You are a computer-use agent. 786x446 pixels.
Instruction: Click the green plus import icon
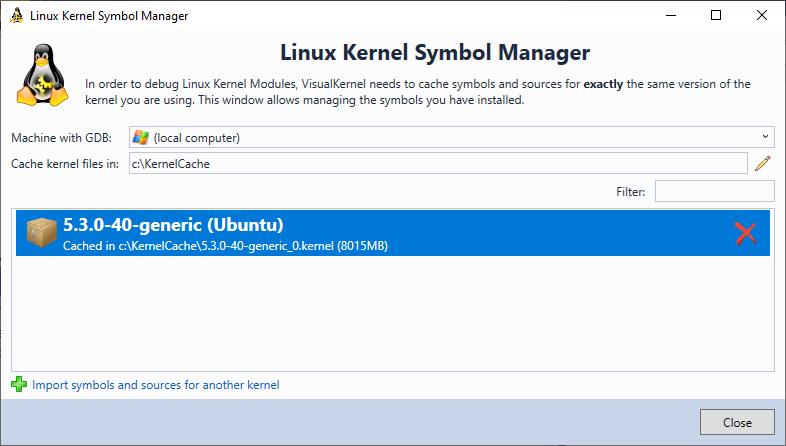tap(19, 384)
